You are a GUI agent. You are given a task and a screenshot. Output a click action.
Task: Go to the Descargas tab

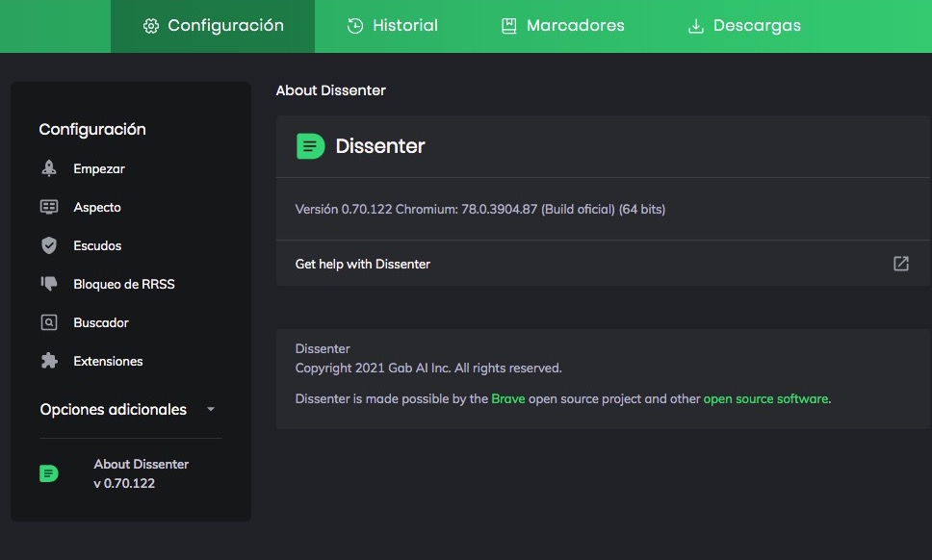744,26
